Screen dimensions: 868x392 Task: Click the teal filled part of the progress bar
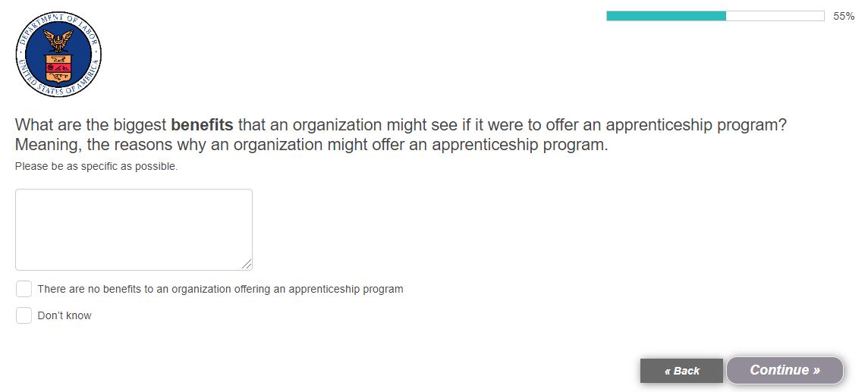click(x=666, y=16)
